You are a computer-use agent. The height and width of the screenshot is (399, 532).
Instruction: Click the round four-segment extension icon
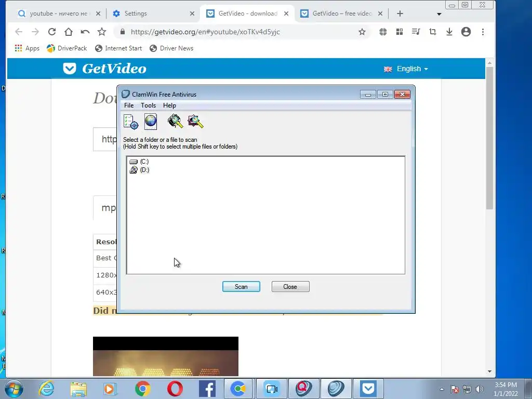(383, 32)
